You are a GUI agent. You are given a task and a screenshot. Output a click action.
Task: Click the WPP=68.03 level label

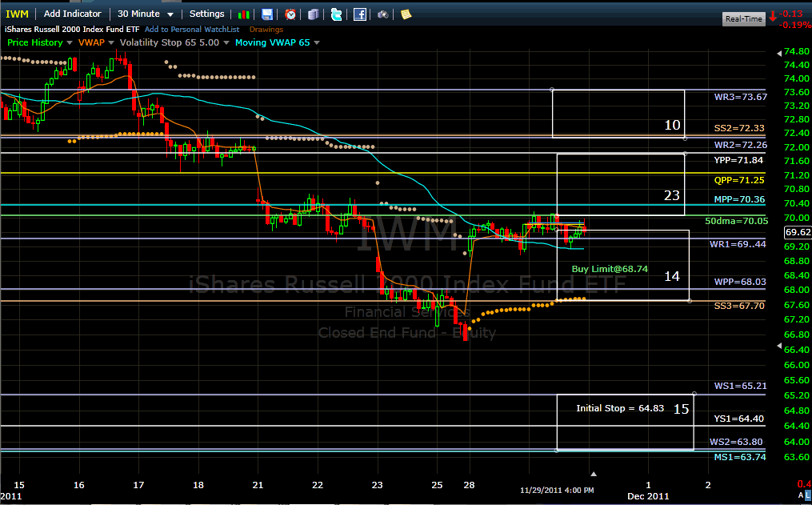tap(740, 282)
